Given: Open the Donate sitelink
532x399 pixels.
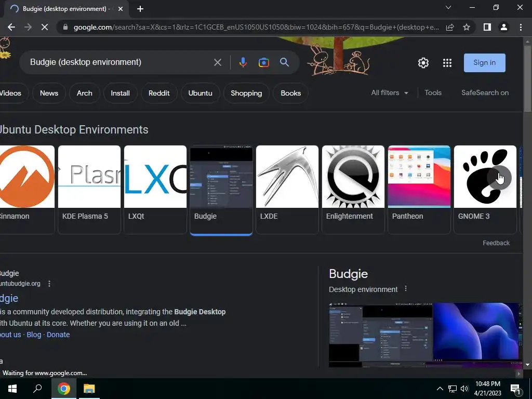Looking at the screenshot, I should [58, 335].
